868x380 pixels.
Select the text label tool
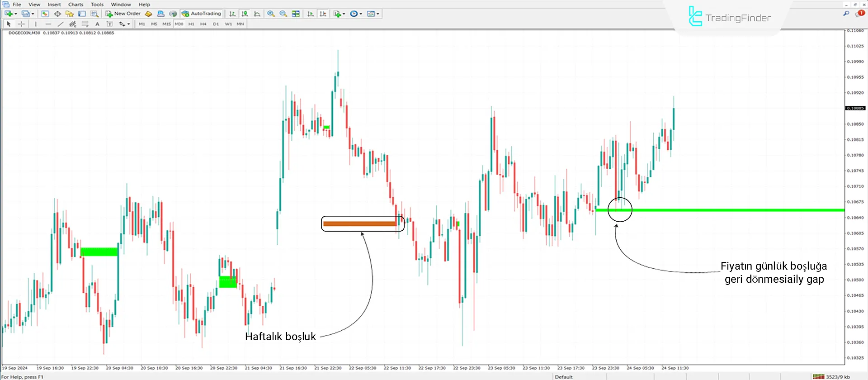click(x=97, y=24)
